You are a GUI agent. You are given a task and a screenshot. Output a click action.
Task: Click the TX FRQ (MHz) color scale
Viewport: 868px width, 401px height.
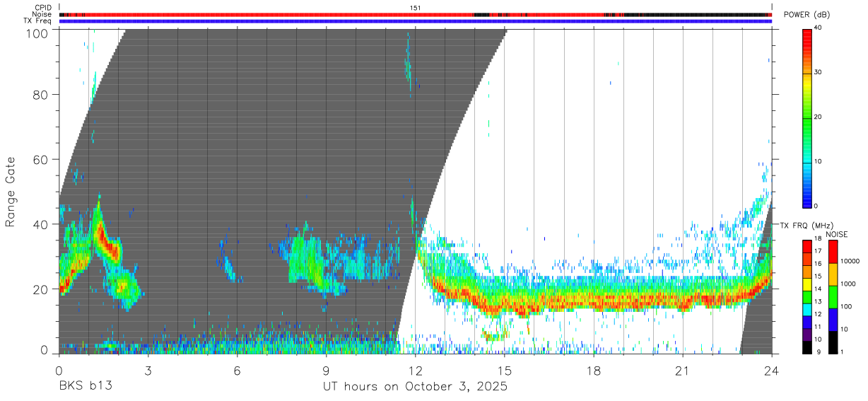coord(807,296)
